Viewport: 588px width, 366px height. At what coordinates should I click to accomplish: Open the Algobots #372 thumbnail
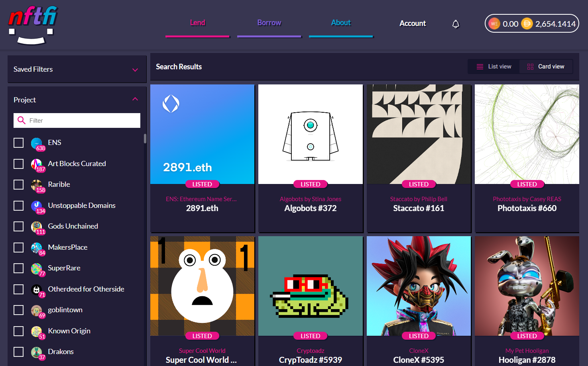coord(311,134)
